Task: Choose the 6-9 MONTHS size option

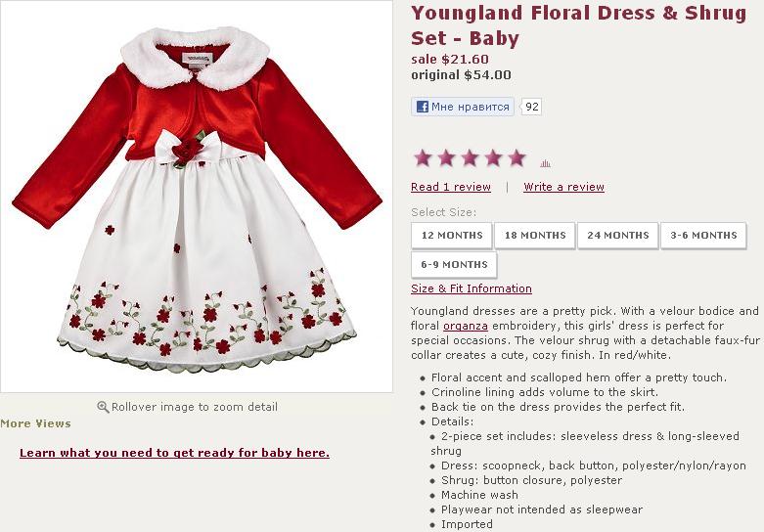Action: tap(454, 265)
